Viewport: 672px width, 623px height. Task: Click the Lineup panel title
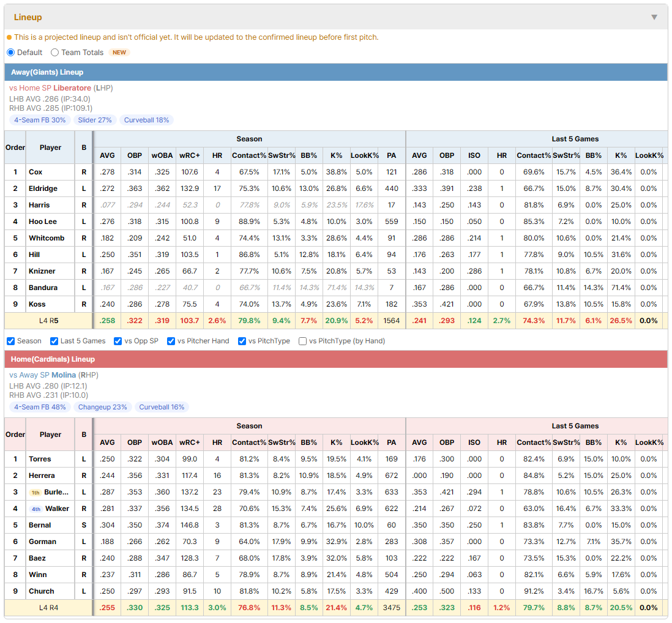[x=28, y=17]
